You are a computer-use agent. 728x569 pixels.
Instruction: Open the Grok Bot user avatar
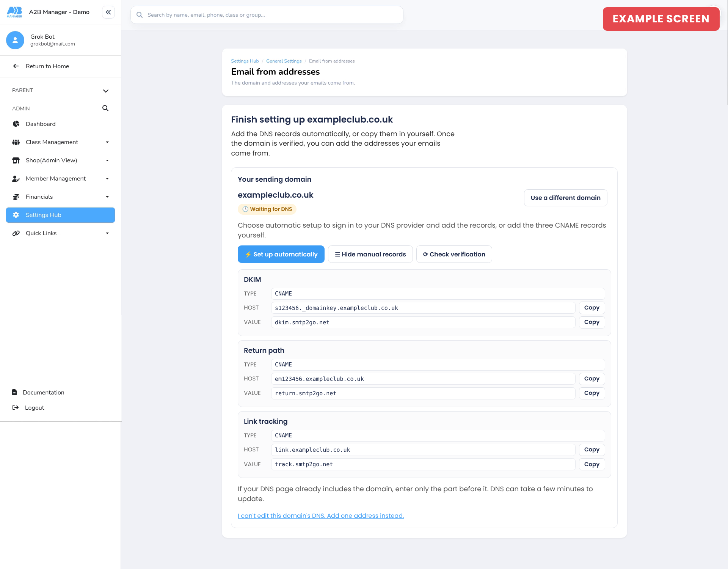point(15,40)
